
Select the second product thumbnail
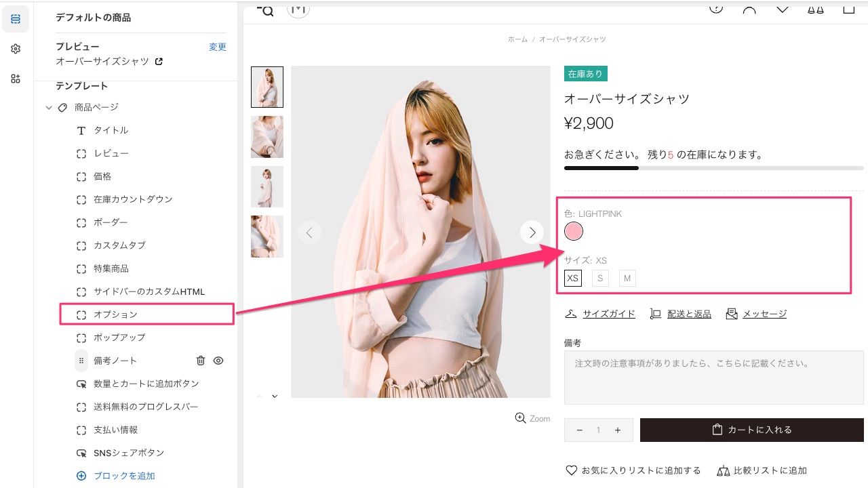267,137
